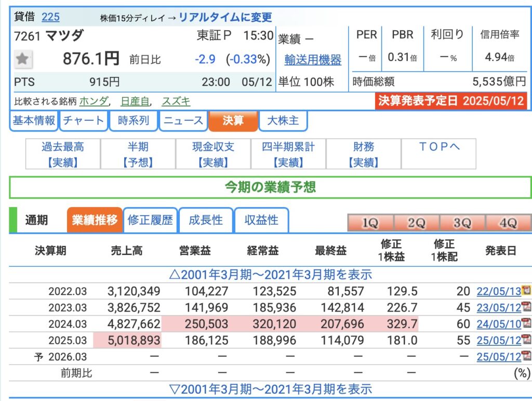The height and width of the screenshot is (401, 532).
Task: Open the 修正履歴 sub-tab
Action: coord(150,220)
